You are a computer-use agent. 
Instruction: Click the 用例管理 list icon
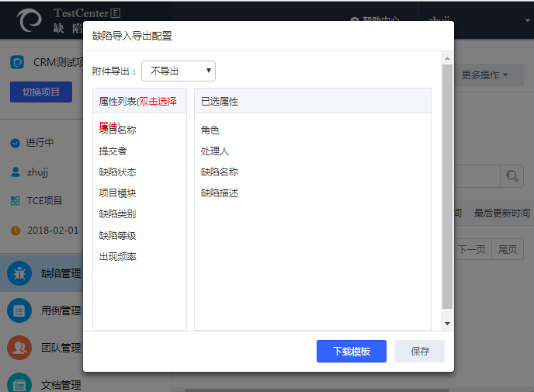[19, 310]
